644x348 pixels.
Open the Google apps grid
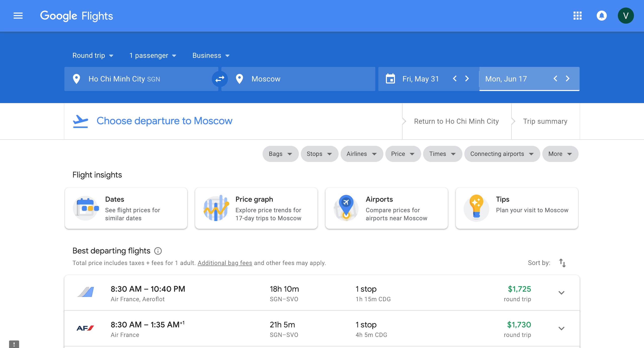pyautogui.click(x=578, y=16)
